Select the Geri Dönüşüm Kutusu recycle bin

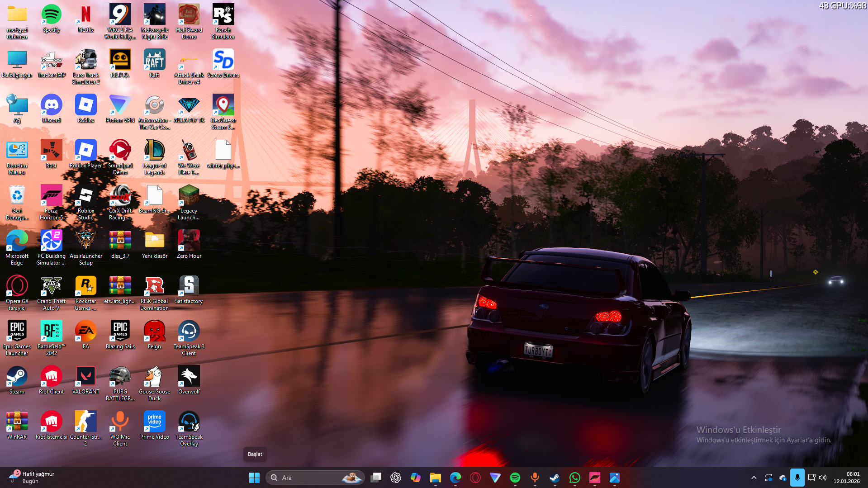(17, 203)
